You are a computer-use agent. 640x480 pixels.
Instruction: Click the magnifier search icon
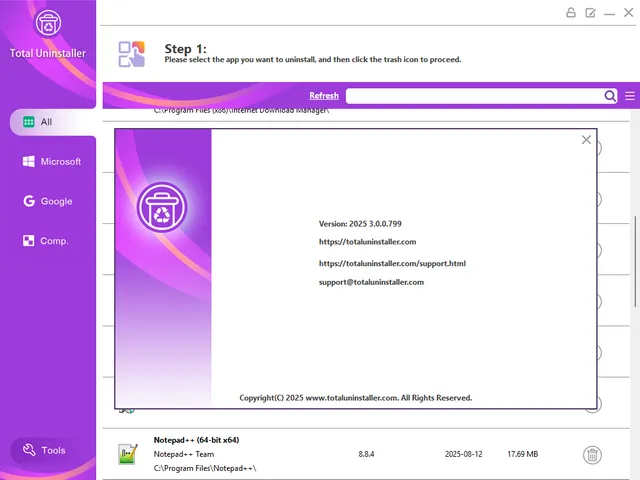(x=610, y=96)
